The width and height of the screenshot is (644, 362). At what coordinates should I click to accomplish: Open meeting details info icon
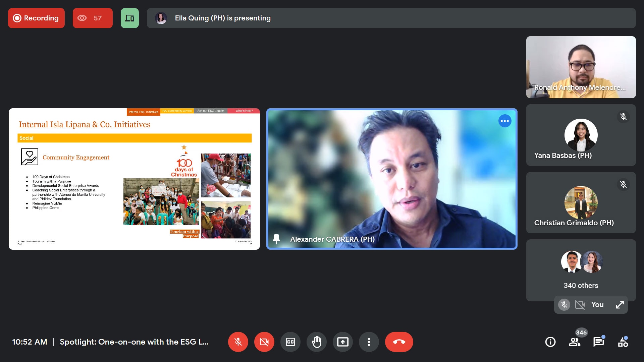click(x=550, y=342)
